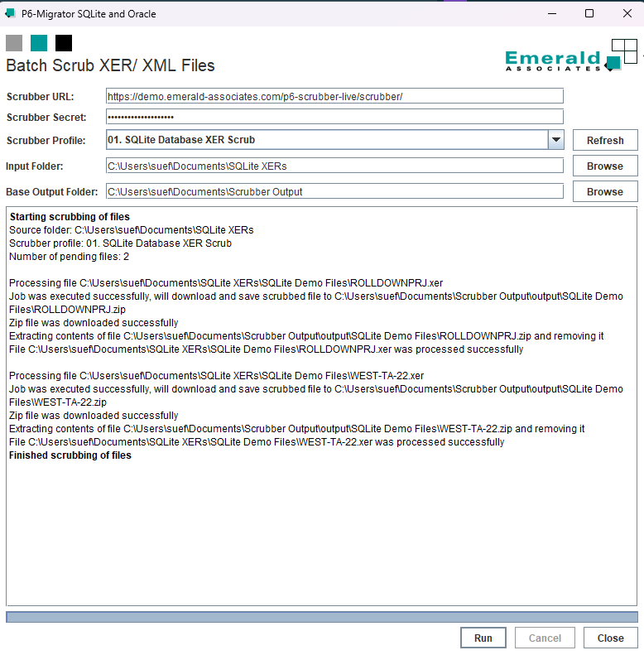Click the 'Extracting contents' WEST-TA-22.zip line
The height and width of the screenshot is (655, 644).
click(x=297, y=429)
